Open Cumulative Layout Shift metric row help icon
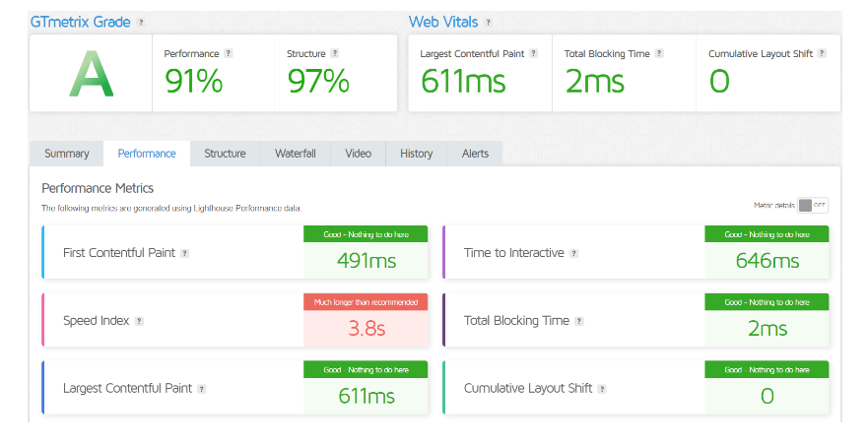Screen dimensions: 868x445 602,389
